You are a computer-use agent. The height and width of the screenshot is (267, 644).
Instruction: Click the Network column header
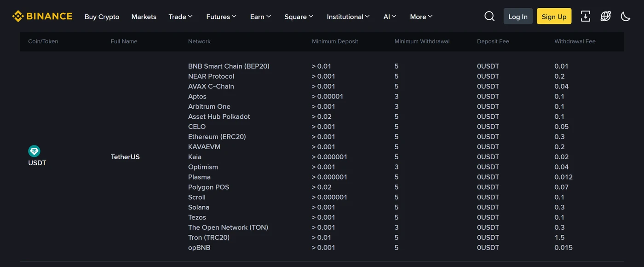coord(199,41)
